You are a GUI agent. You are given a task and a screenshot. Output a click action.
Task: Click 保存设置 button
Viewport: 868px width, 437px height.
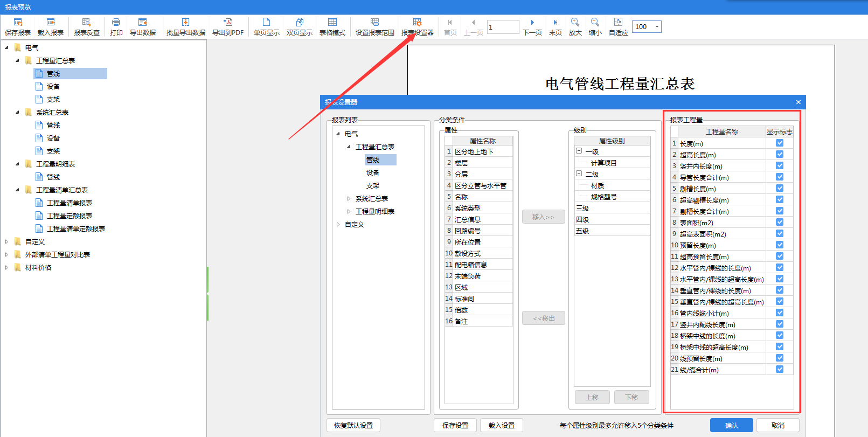click(x=455, y=425)
